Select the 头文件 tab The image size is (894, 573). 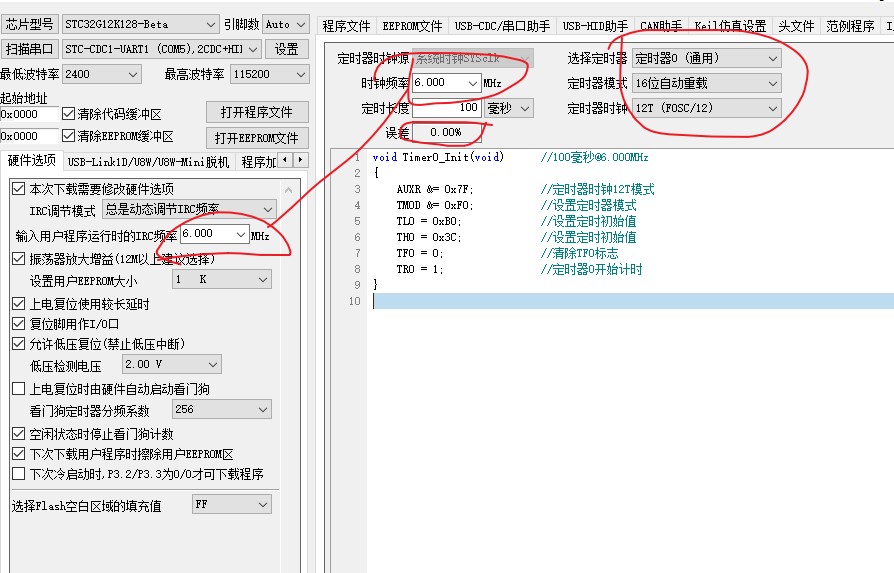click(x=797, y=26)
